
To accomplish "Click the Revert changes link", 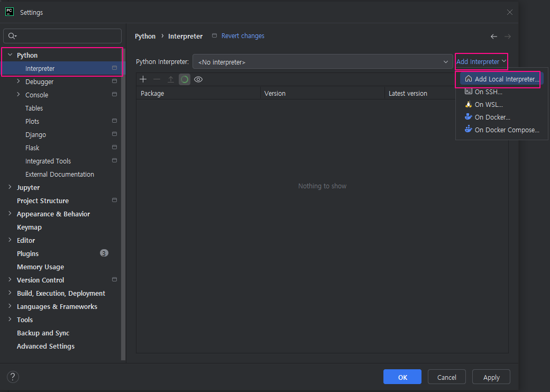I will coord(243,36).
